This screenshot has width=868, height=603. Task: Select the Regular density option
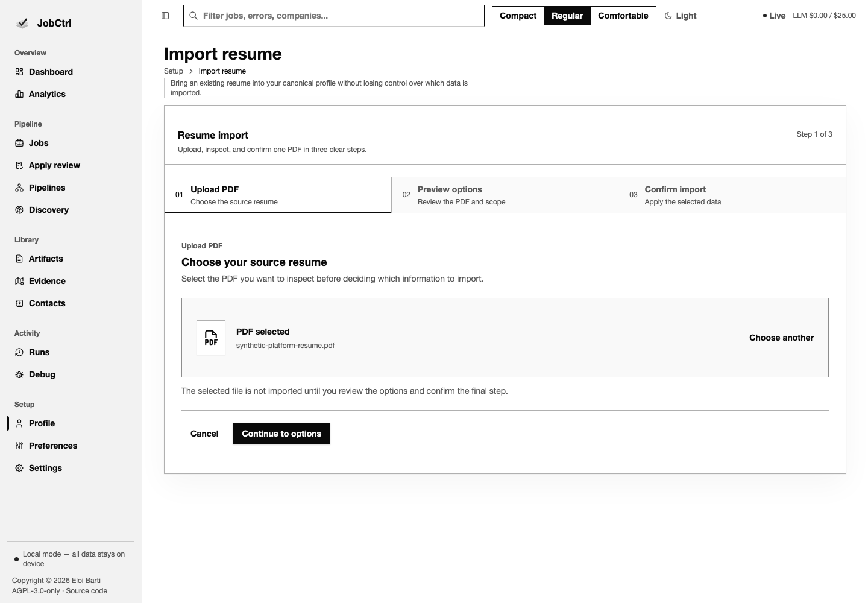coord(567,16)
